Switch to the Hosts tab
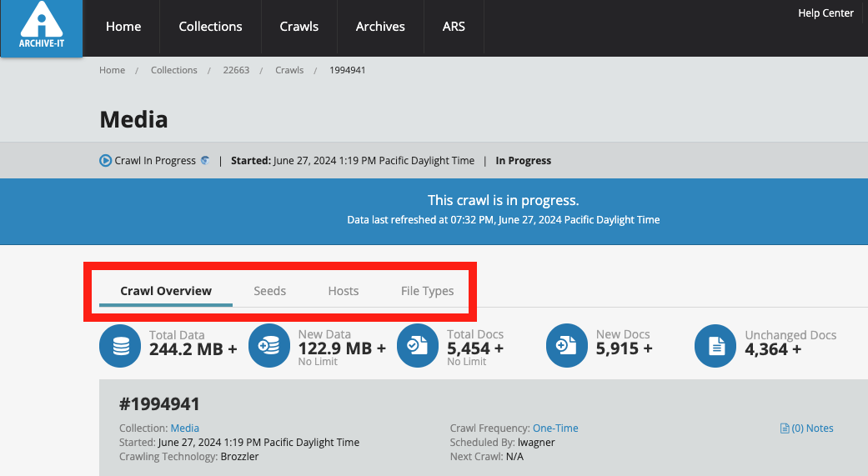The image size is (868, 476). (343, 291)
